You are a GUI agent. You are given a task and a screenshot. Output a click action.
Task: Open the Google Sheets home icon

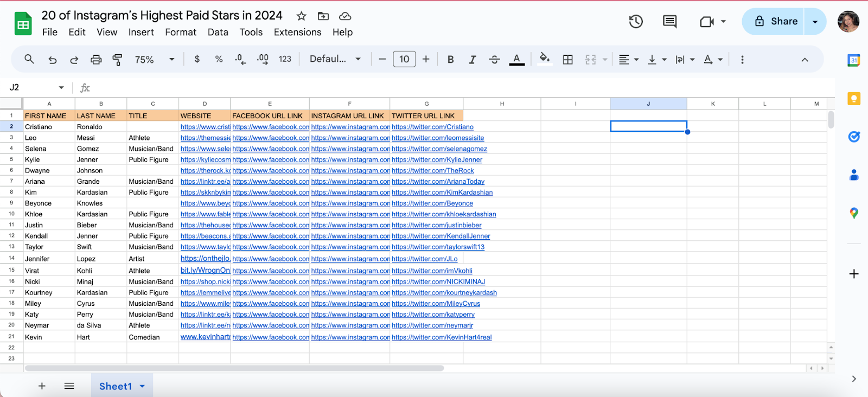pos(23,24)
